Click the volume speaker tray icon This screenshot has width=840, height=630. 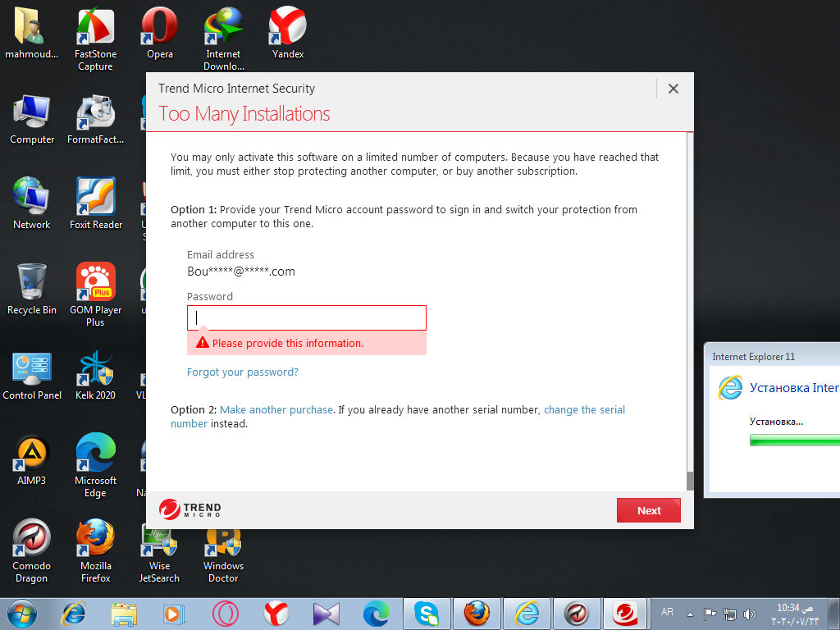click(x=750, y=614)
